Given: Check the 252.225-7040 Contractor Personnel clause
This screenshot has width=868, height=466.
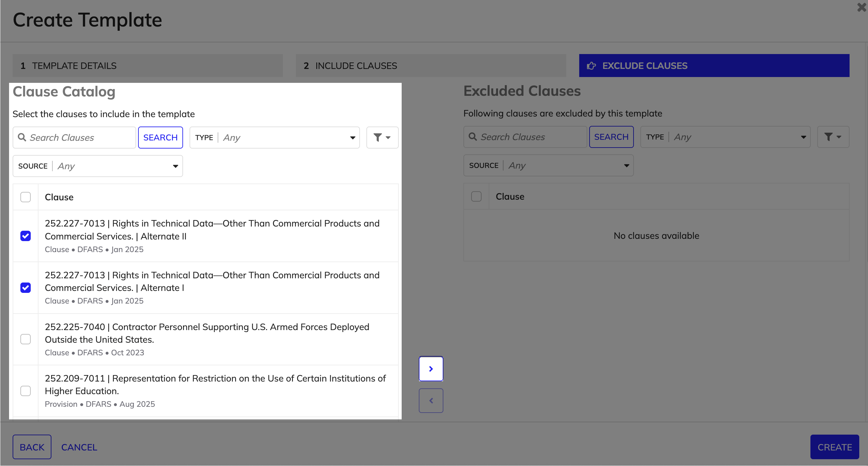Looking at the screenshot, I should click(x=25, y=339).
